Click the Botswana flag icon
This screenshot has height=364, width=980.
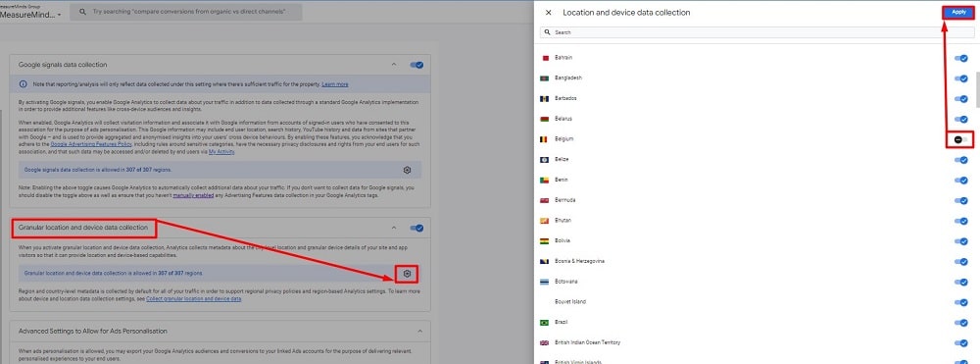click(545, 282)
